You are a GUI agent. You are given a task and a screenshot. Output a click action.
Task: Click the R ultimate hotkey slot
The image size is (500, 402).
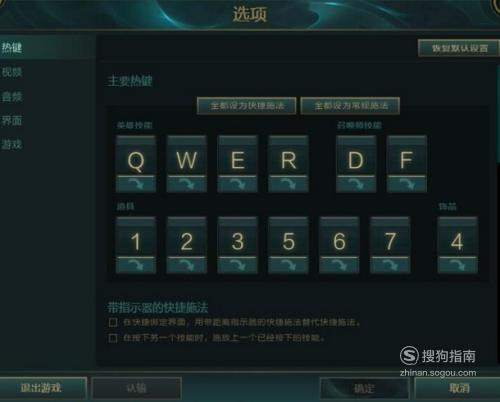coord(288,156)
